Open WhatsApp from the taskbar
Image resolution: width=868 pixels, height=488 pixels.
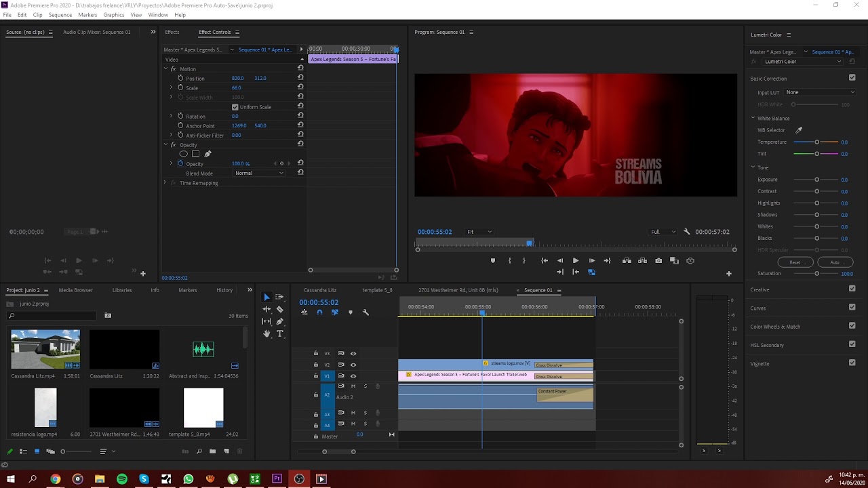point(189,479)
